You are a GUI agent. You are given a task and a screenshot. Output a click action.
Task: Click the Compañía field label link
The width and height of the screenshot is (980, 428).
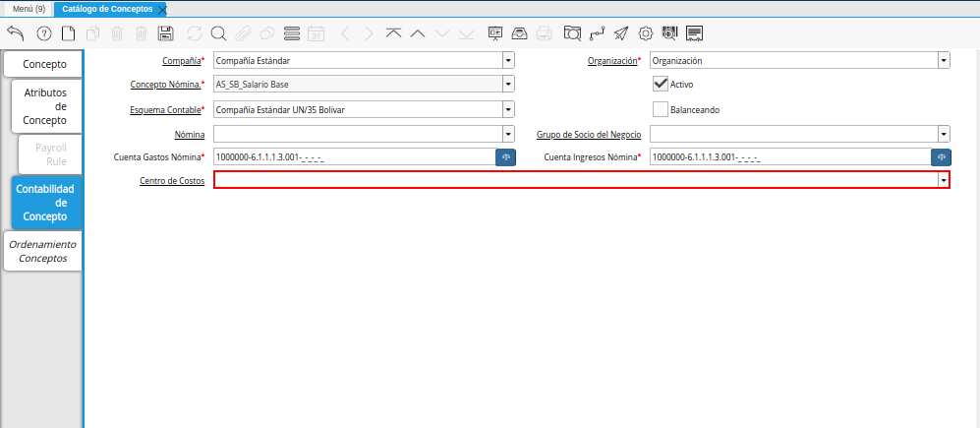[x=181, y=61]
